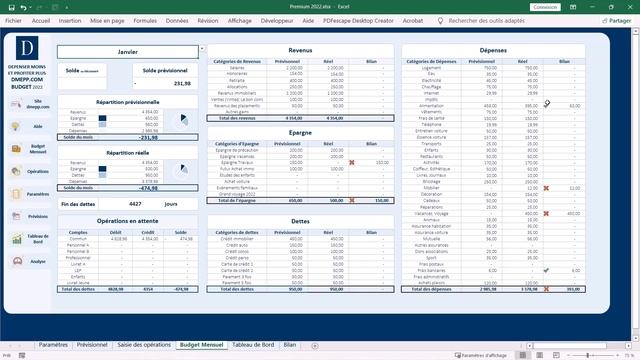Switch to the Accueil ribbon tab
Image resolution: width=640 pixels, height=360 pixels.
pos(41,20)
